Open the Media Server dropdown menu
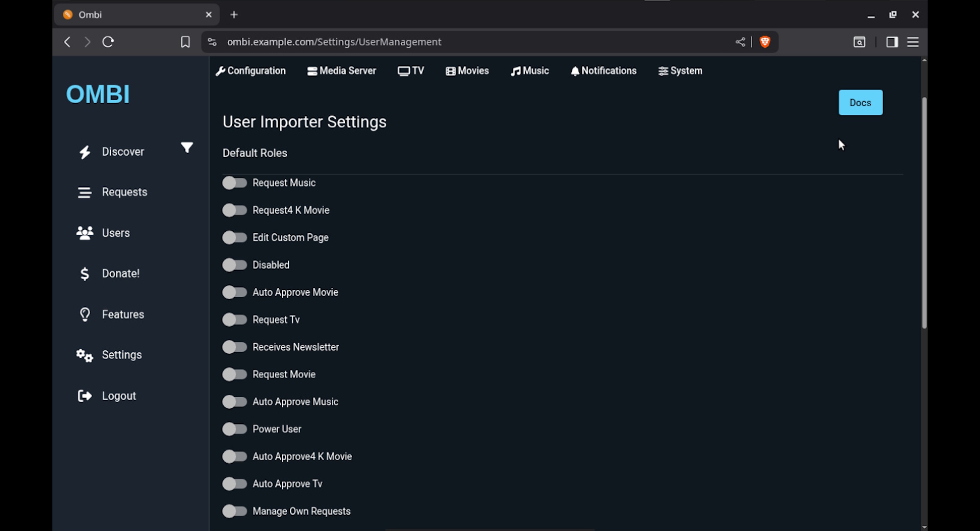Screen dimensions: 980x531 click(x=341, y=71)
